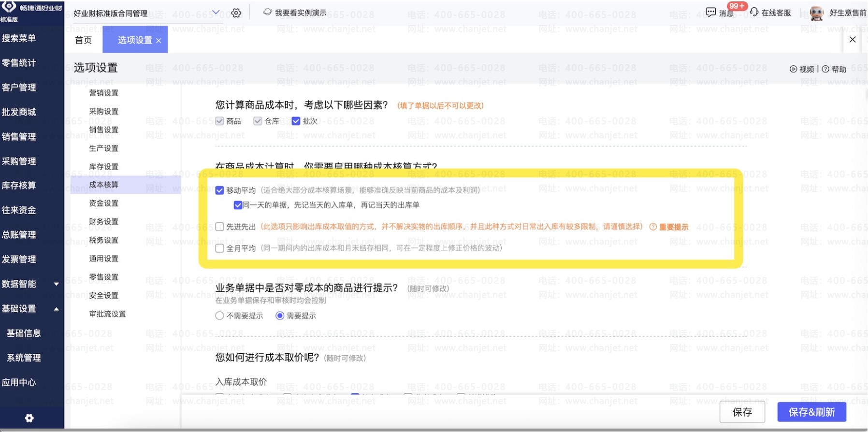Close the panel with top-right X

point(853,40)
